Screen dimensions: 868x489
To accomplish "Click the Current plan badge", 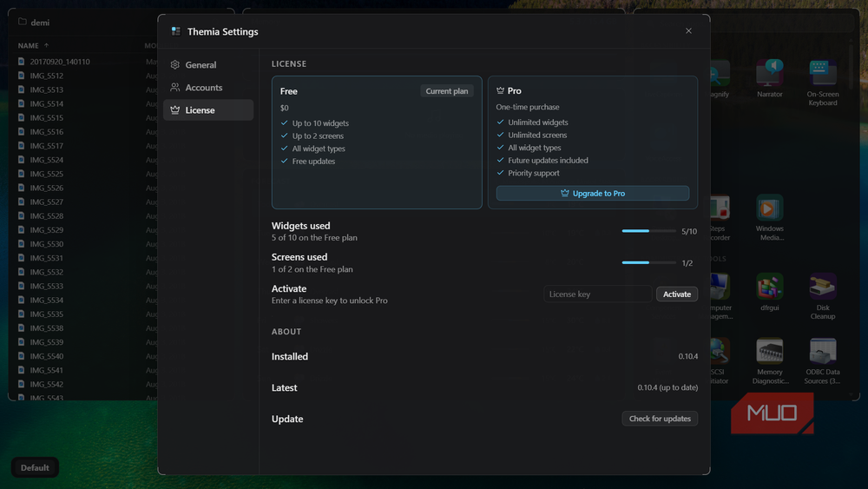I will pos(447,91).
